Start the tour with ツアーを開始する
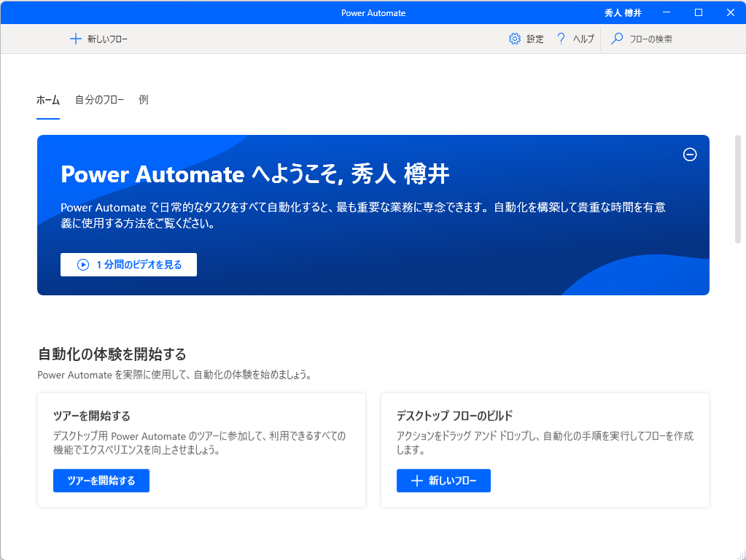This screenshot has width=746, height=560. click(101, 481)
